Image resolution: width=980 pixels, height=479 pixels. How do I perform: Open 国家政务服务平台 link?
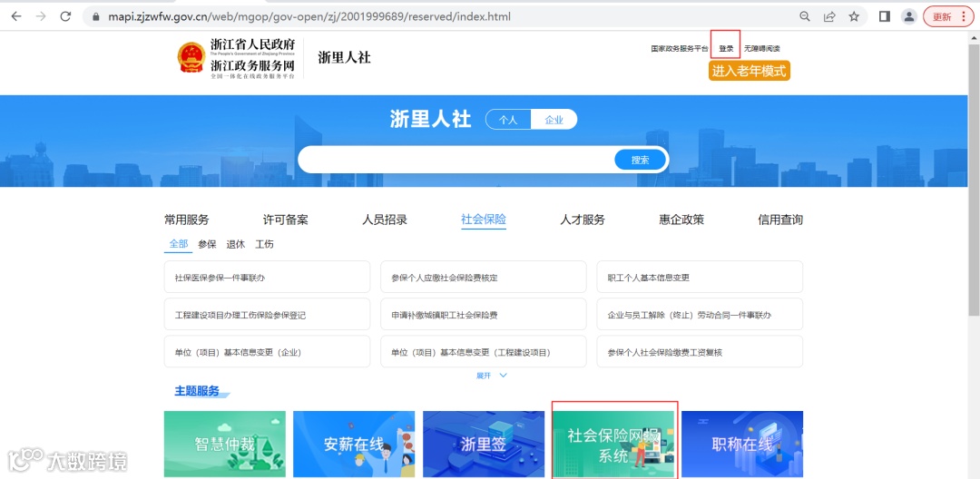[x=680, y=48]
